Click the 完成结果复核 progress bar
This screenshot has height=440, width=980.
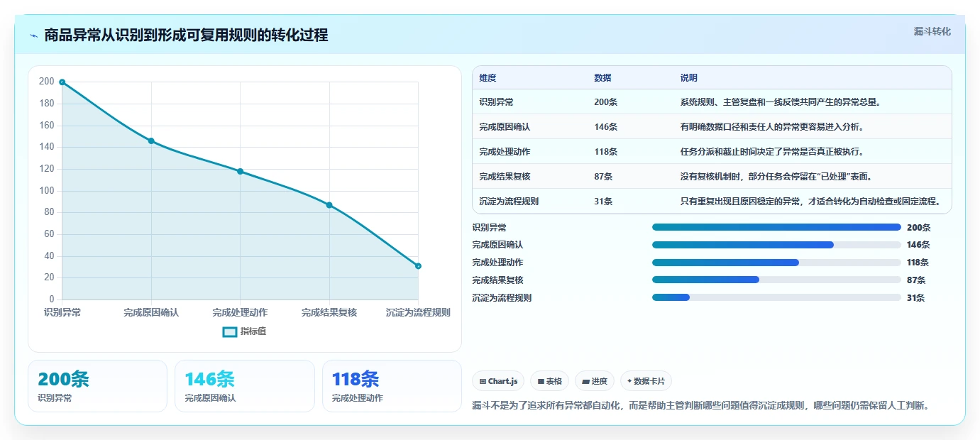click(x=776, y=280)
